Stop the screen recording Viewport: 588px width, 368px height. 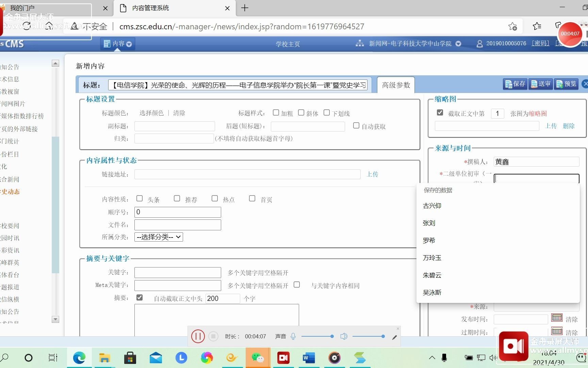[x=213, y=336]
